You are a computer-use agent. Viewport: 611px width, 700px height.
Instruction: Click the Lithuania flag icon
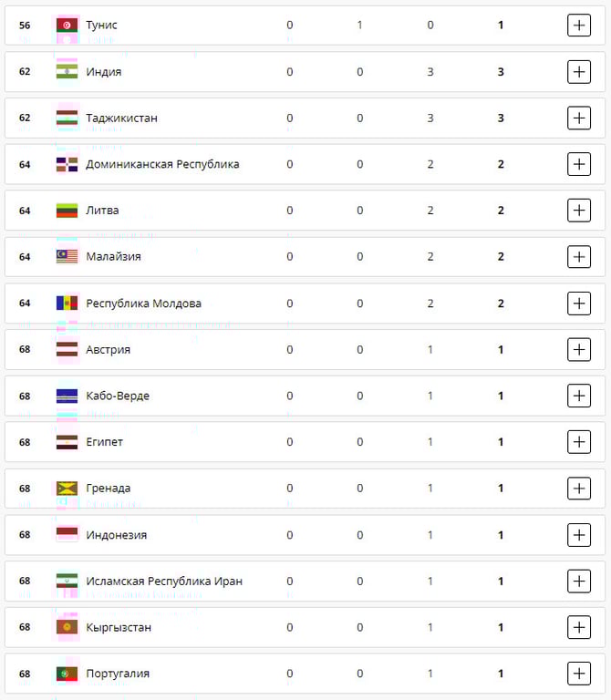coord(67,211)
